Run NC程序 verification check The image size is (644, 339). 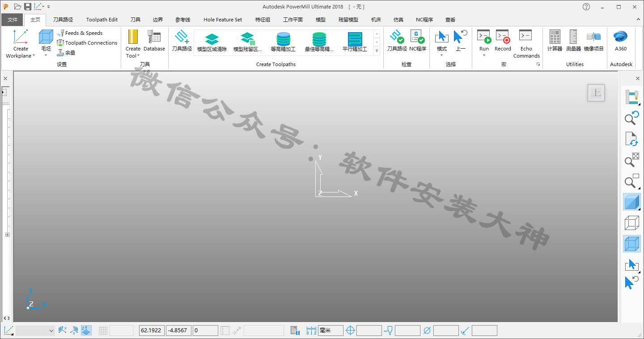pos(418,40)
